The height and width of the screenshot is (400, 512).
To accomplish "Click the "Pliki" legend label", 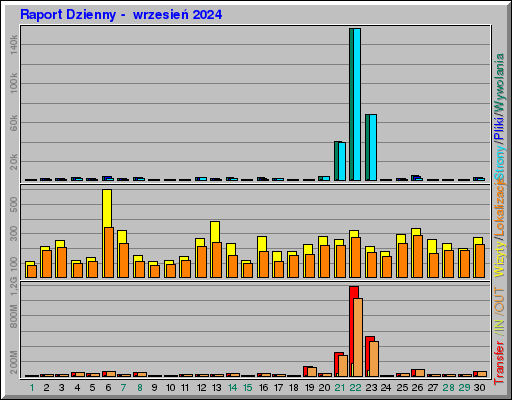I will coord(500,128).
